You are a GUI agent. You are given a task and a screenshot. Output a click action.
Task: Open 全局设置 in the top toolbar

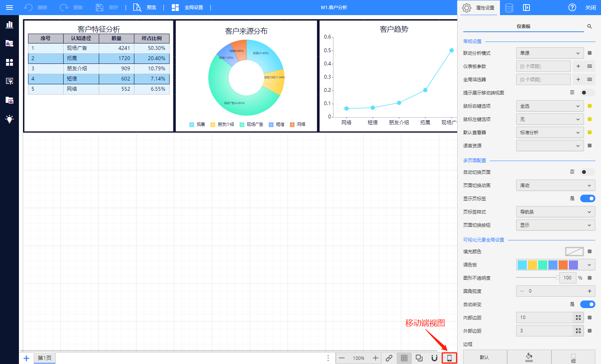187,8
